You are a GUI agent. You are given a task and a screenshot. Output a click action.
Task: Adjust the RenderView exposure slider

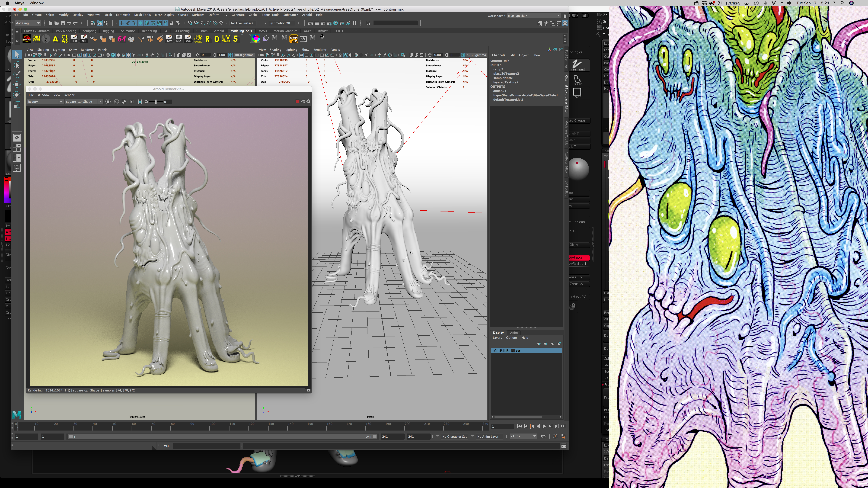click(x=156, y=101)
